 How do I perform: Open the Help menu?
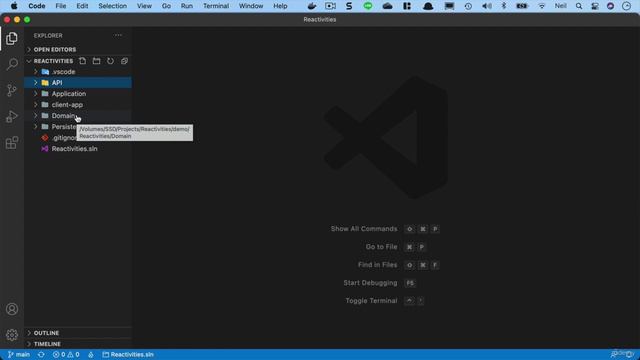click(x=280, y=6)
